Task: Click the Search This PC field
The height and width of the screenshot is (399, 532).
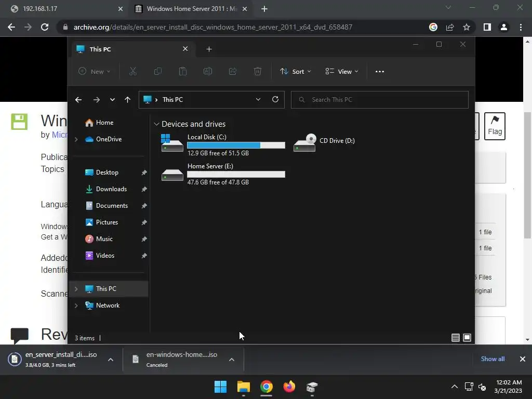Action: click(x=380, y=99)
